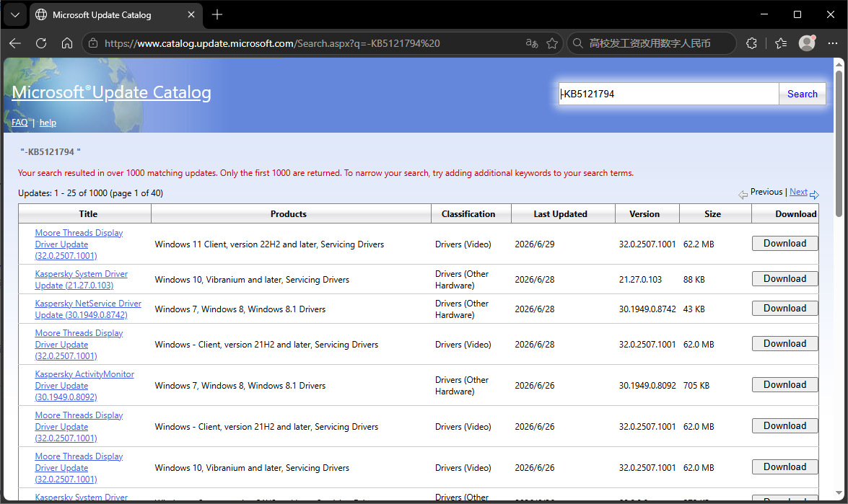Open the favorites list icon
Screen dimensions: 848x504
(781, 43)
